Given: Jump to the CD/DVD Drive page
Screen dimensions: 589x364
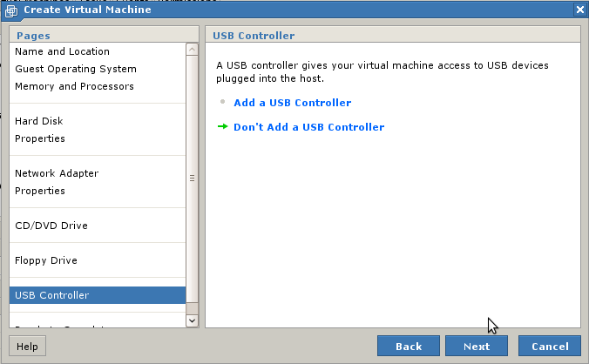Looking at the screenshot, I should point(51,226).
